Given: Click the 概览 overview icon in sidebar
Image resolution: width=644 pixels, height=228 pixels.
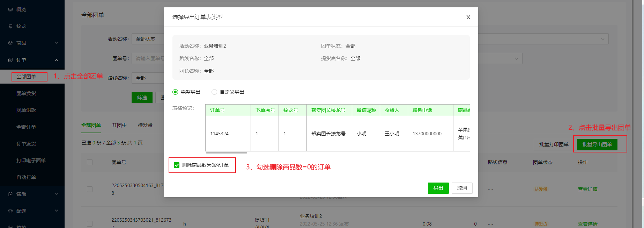Looking at the screenshot, I should pyautogui.click(x=10, y=9).
